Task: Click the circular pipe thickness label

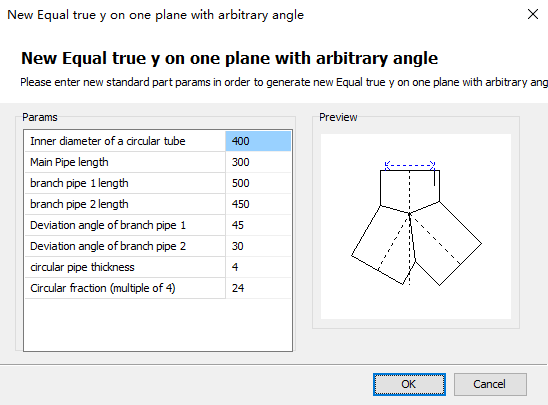Action: (82, 267)
